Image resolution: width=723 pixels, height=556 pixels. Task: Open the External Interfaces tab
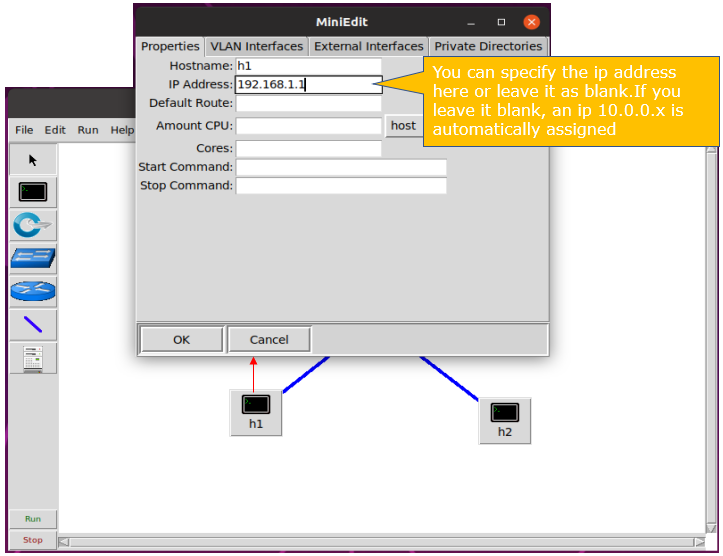tap(368, 46)
